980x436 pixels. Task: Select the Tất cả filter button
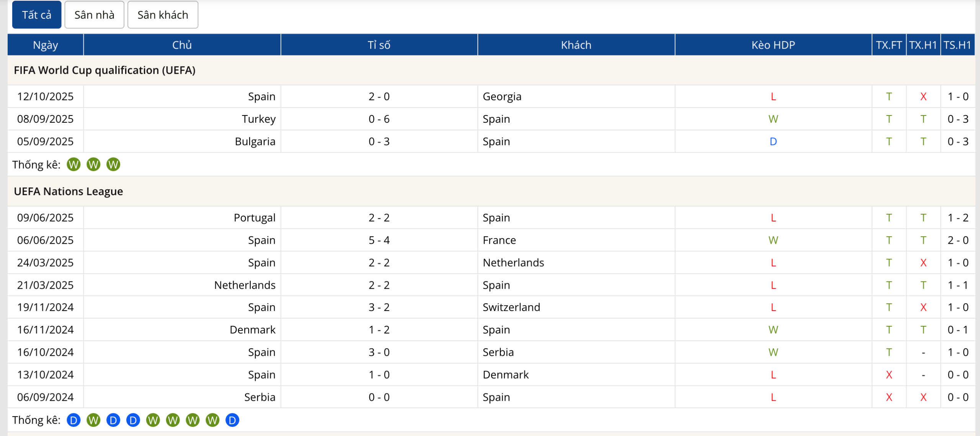36,15
